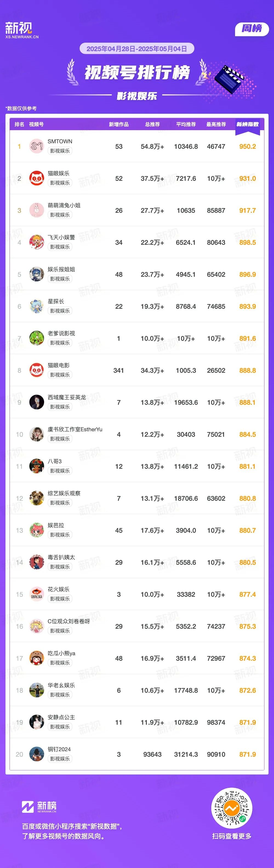Screen dimensions: 274x868
Task: Select the 花火娱乐 avatar
Action: click(x=36, y=595)
